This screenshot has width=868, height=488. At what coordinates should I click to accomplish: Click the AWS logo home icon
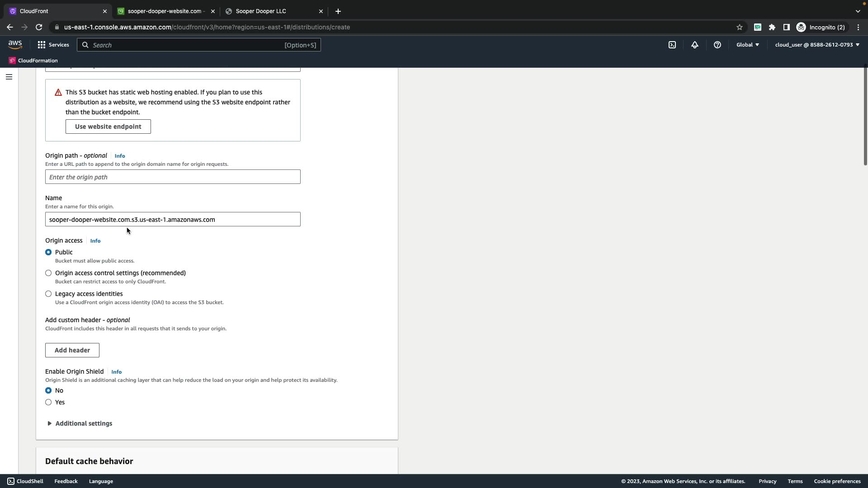pyautogui.click(x=15, y=44)
